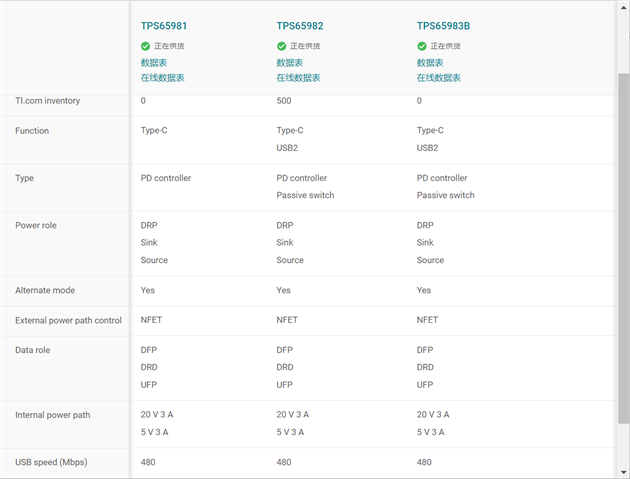The width and height of the screenshot is (630, 479).
Task: Click Source power role under TPS65981
Action: [154, 260]
